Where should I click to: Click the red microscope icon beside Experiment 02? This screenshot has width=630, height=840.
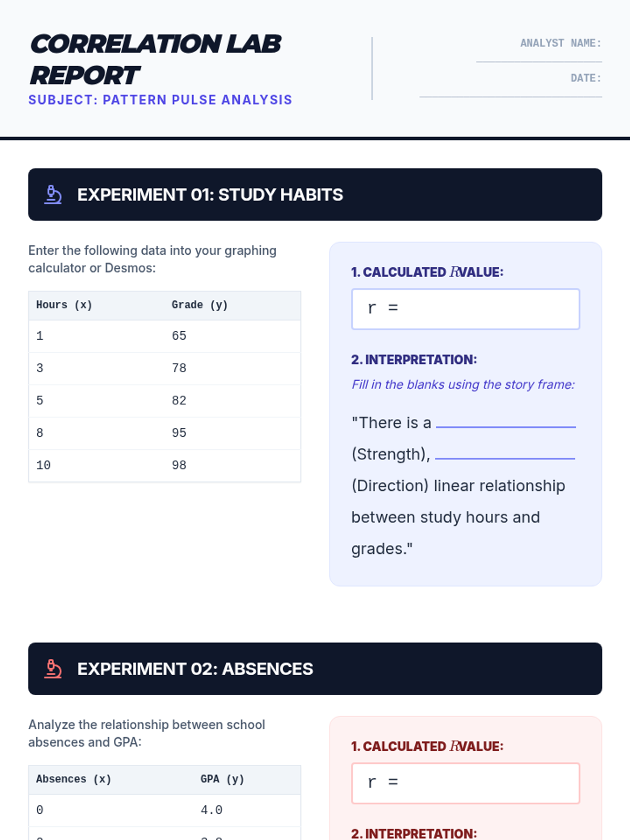[52, 669]
